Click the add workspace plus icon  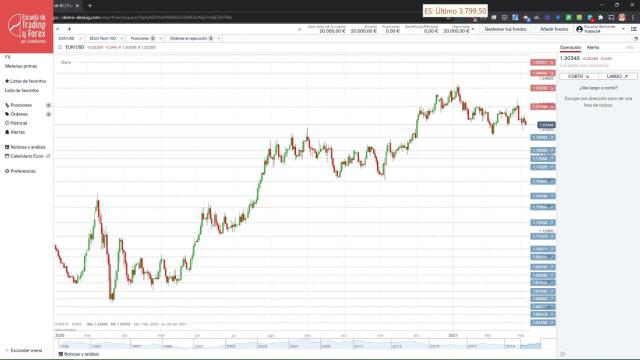(69, 29)
